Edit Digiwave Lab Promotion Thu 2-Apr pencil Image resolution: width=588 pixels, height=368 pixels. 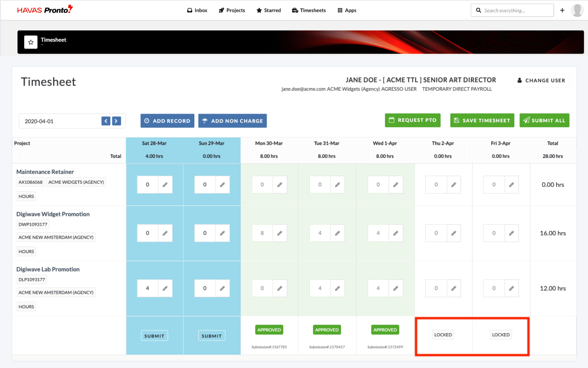click(x=454, y=288)
